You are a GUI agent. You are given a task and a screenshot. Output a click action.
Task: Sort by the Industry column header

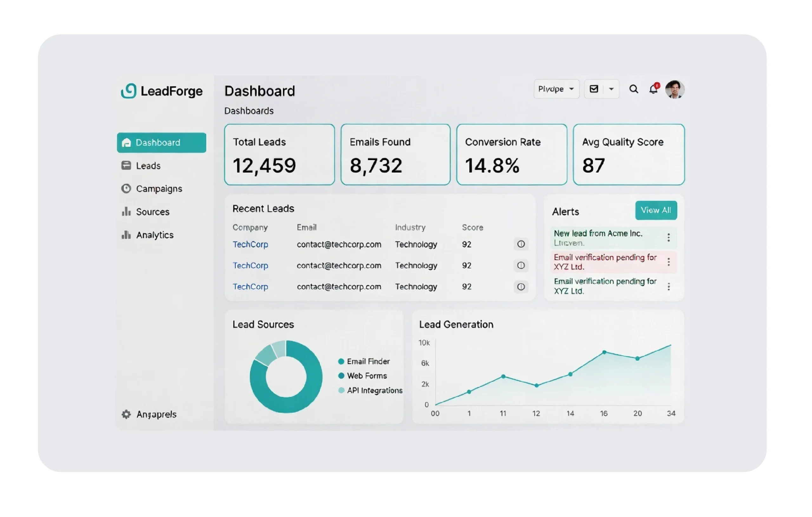click(x=410, y=228)
